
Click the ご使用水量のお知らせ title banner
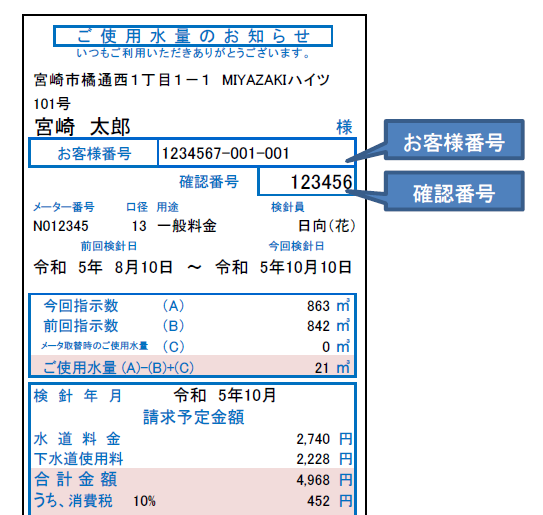(193, 36)
